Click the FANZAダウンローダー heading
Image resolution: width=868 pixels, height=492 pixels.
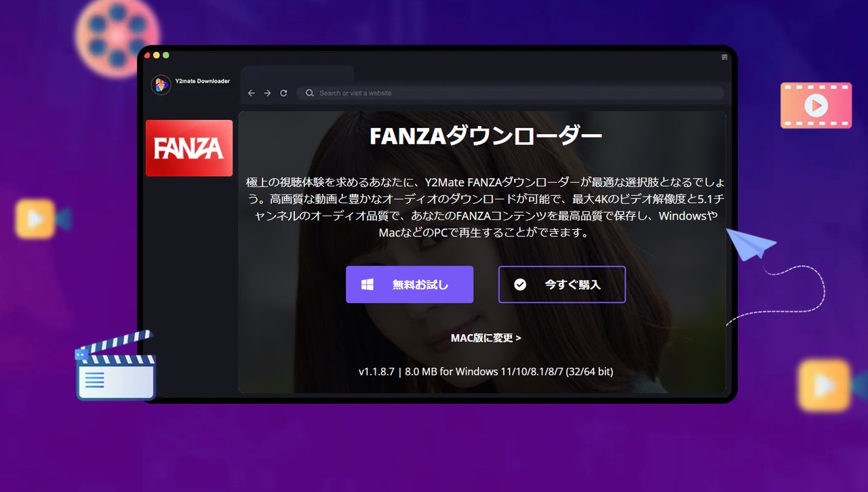coord(486,136)
